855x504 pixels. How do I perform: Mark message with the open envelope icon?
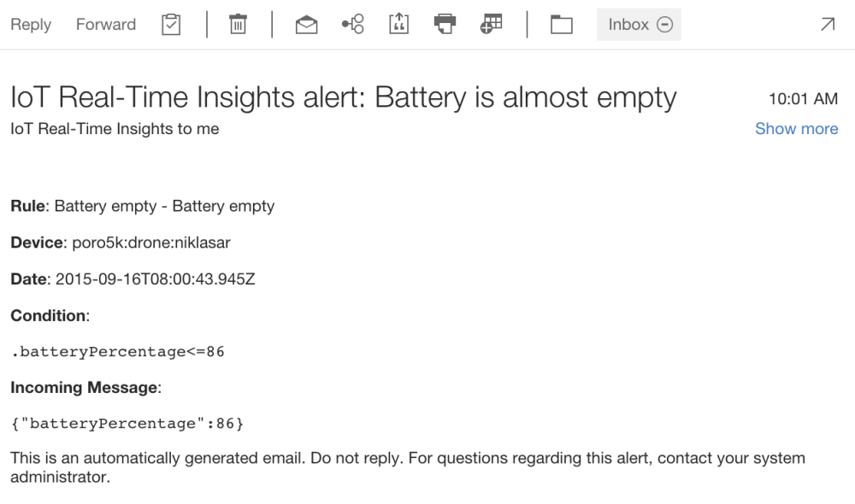306,25
